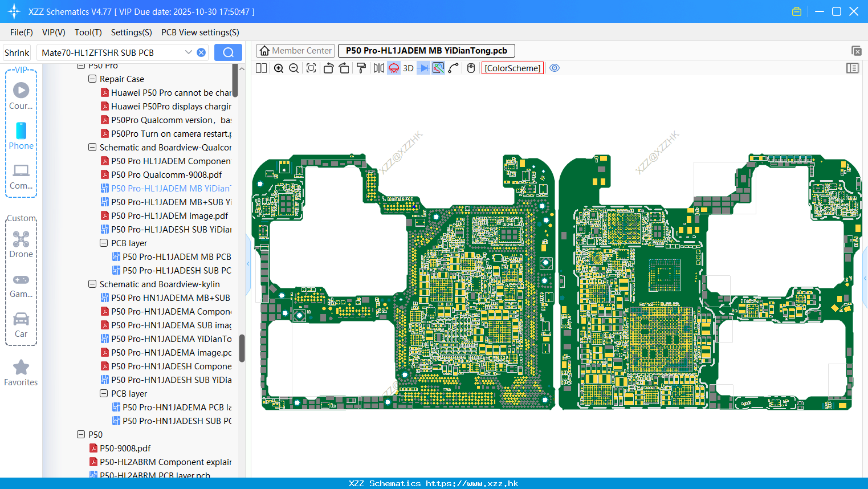Toggle the diode mode icon
Screen dimensions: 868x489
(423, 68)
